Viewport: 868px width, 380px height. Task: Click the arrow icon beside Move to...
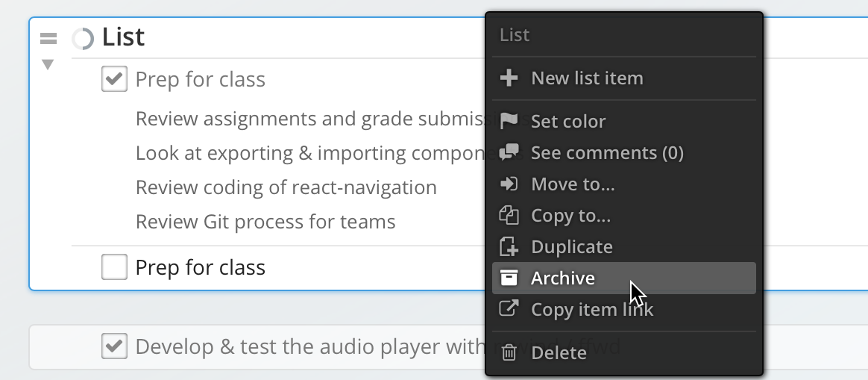(509, 184)
